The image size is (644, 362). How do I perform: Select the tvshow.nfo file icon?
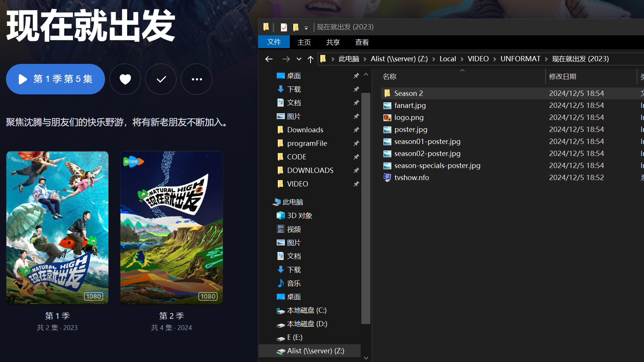click(x=387, y=177)
